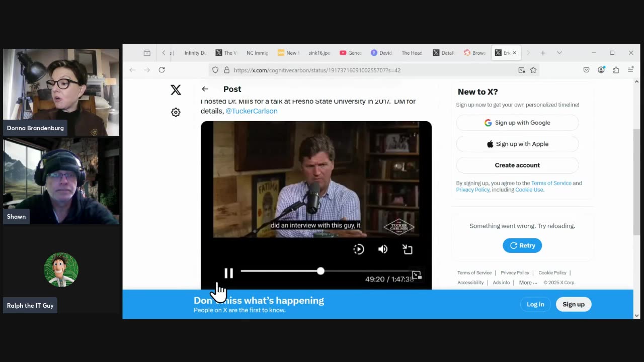Screen dimensions: 644x362
Task: Expand the footer More menu
Action: click(528, 283)
